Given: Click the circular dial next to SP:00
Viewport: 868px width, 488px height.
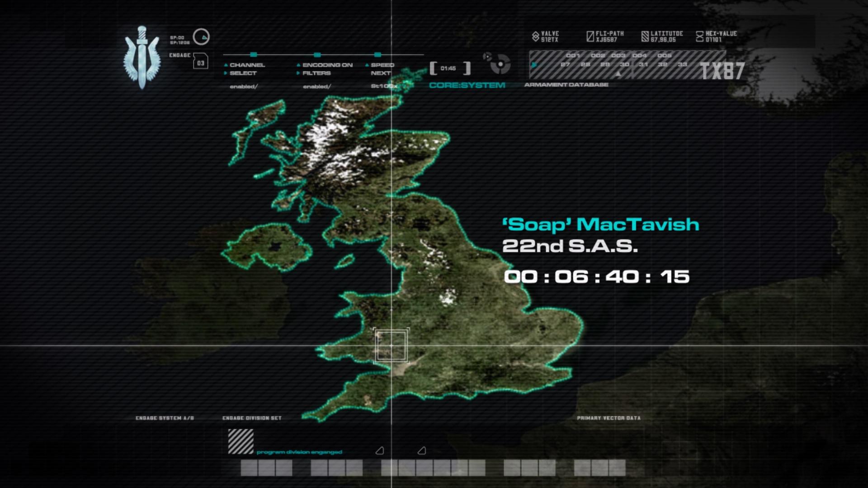Looking at the screenshot, I should point(201,37).
